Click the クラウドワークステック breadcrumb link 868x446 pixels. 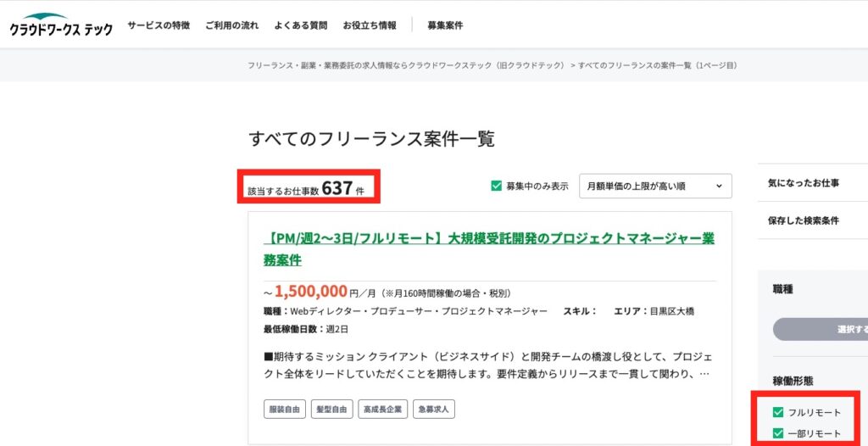tap(406, 65)
